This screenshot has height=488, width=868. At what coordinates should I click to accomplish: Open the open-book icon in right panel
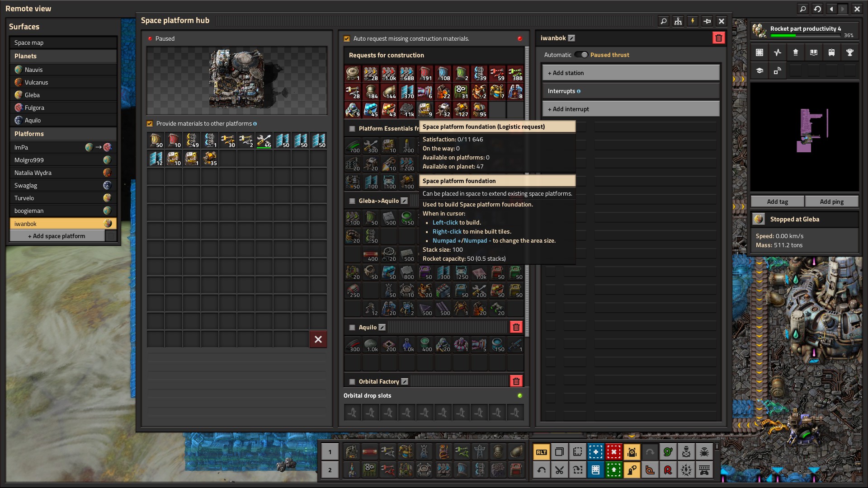(814, 52)
